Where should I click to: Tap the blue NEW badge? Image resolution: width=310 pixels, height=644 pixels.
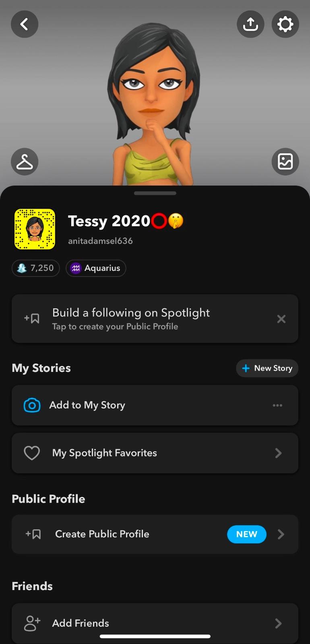[246, 534]
